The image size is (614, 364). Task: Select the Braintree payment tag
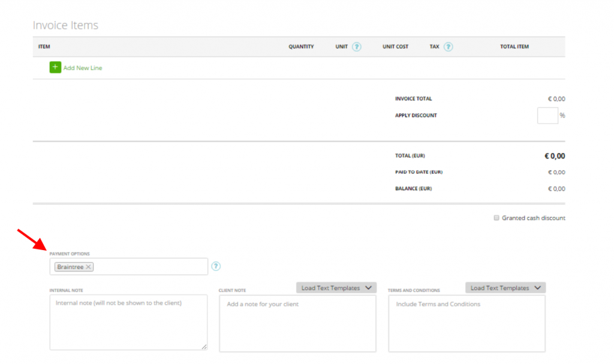71,266
